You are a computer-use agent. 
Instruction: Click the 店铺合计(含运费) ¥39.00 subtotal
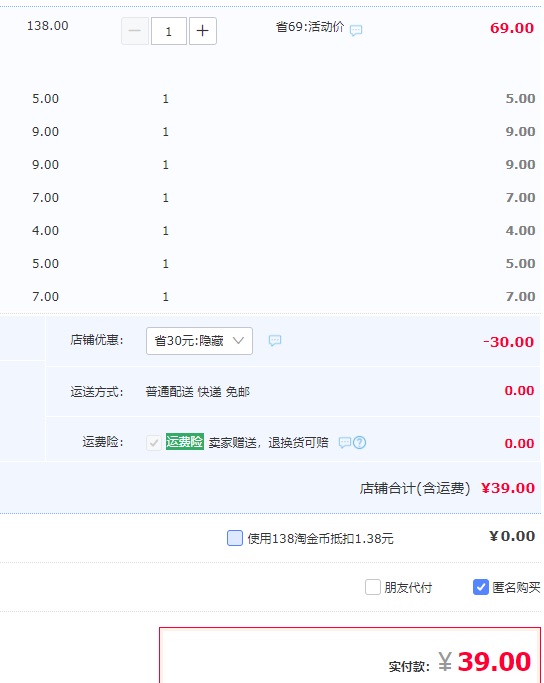coord(447,488)
